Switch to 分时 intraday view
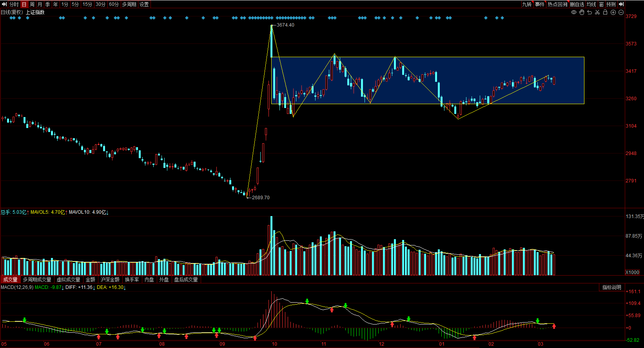The width and height of the screenshot is (644, 348). 14,4
